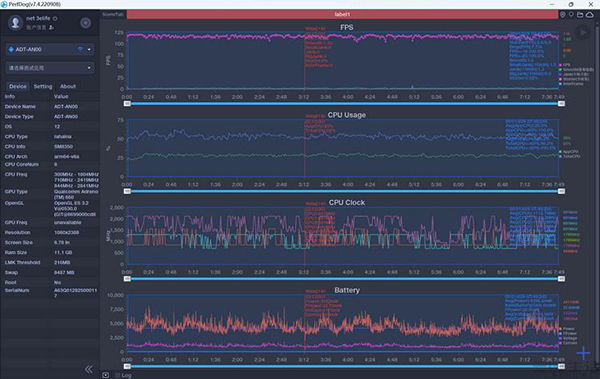Click right handle of CPU Clock range slider
The height and width of the screenshot is (379, 600).
click(x=561, y=279)
